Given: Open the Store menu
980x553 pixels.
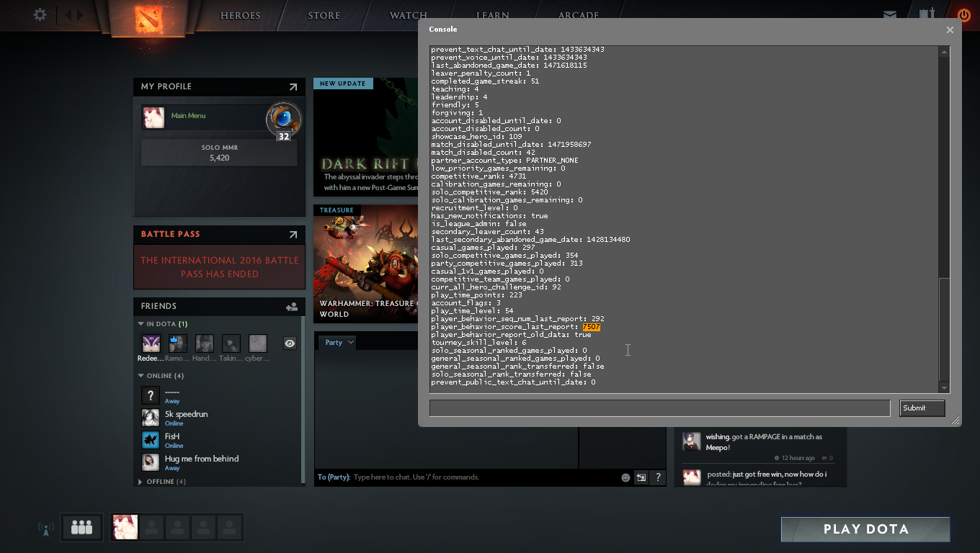Looking at the screenshot, I should pos(324,15).
